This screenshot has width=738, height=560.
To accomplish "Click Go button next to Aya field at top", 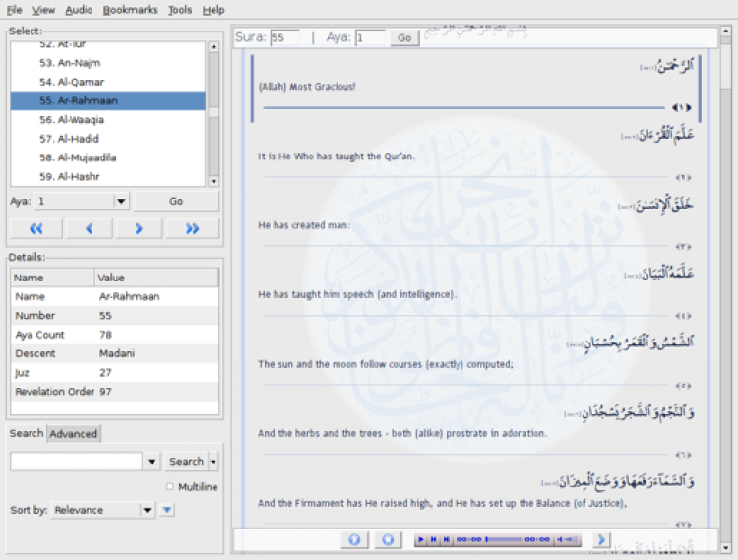I will [403, 37].
